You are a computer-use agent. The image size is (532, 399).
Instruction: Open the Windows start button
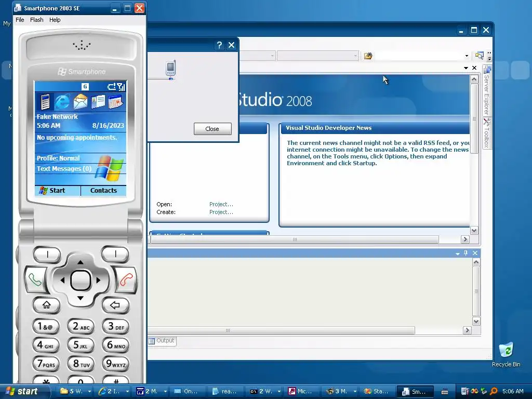[x=22, y=391]
